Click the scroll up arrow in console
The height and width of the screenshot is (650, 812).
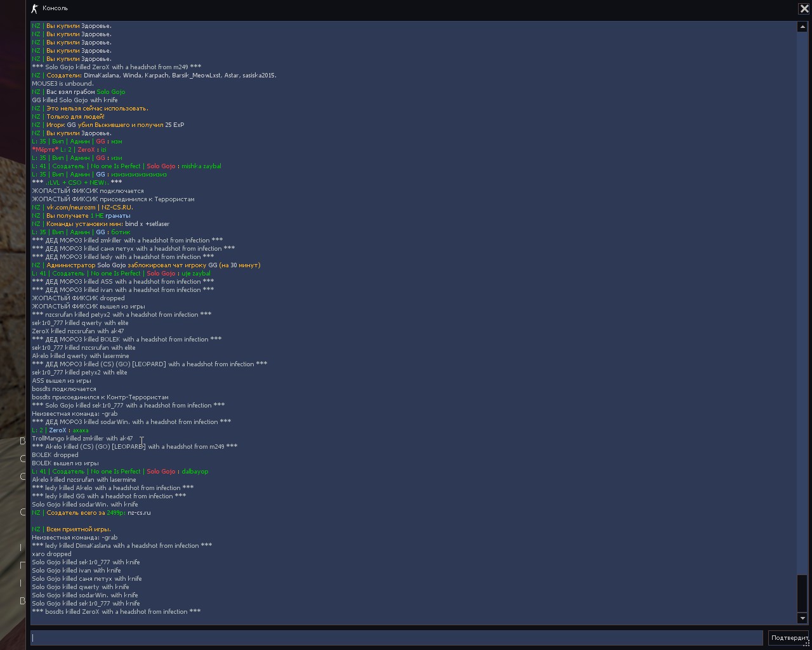point(802,27)
